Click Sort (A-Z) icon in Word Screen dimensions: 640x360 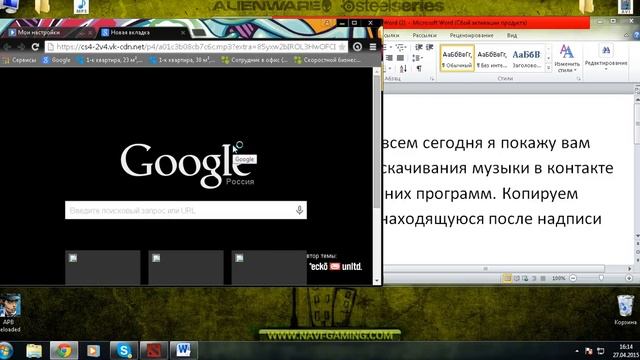[x=403, y=69]
